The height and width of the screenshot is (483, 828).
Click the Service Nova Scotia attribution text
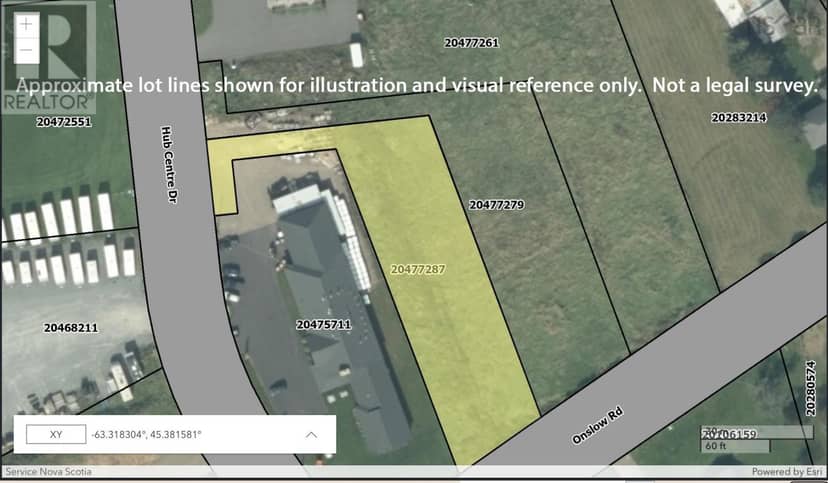(x=48, y=471)
